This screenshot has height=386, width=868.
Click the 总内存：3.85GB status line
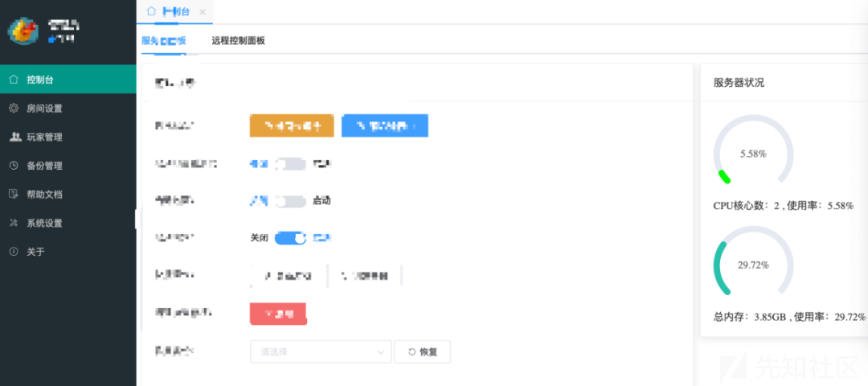pyautogui.click(x=790, y=317)
